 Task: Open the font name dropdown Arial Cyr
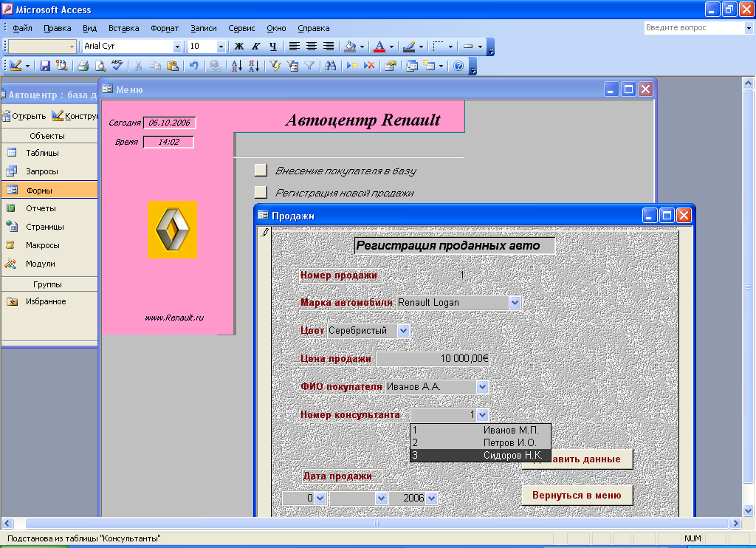(177, 47)
